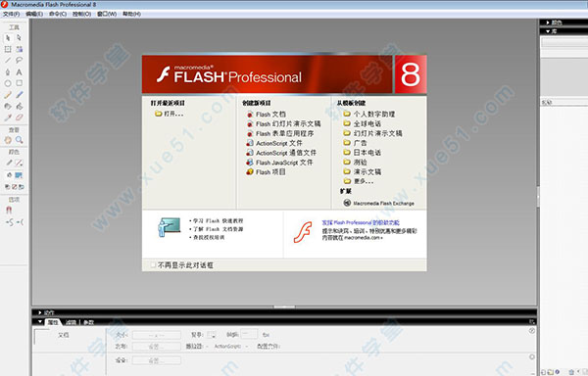Click 更多... under templates
The height and width of the screenshot is (376, 588).
359,181
